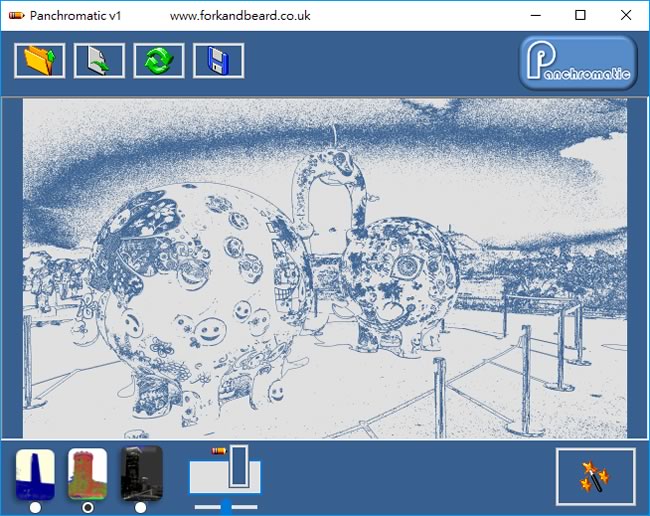
Task: Select the radio button under blue-white tower preset
Action: coord(35,508)
